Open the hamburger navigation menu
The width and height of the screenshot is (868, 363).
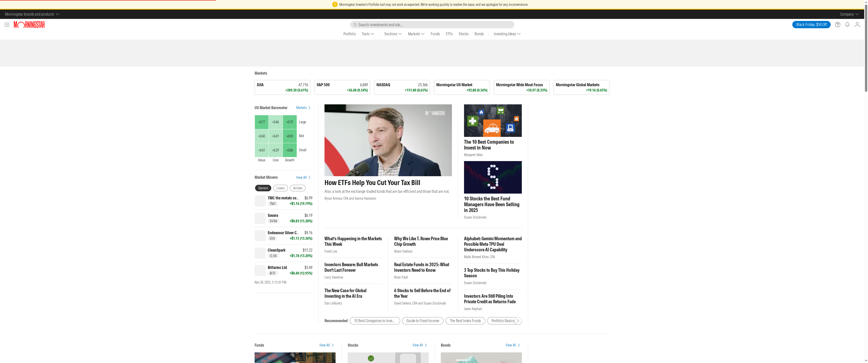[7, 25]
